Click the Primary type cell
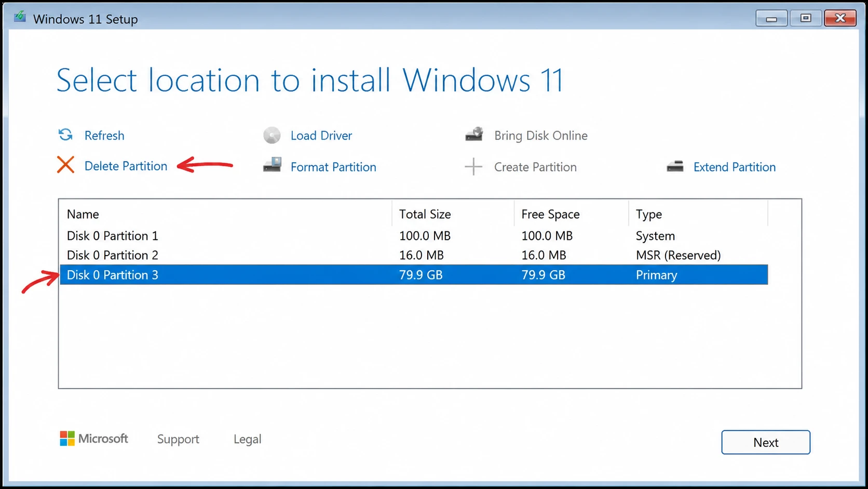 point(656,275)
